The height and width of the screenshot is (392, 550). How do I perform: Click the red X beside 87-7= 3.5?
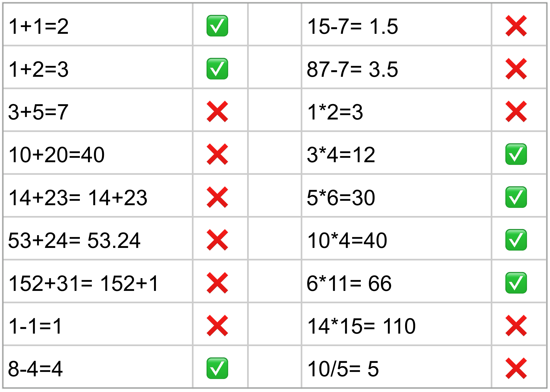pos(516,69)
